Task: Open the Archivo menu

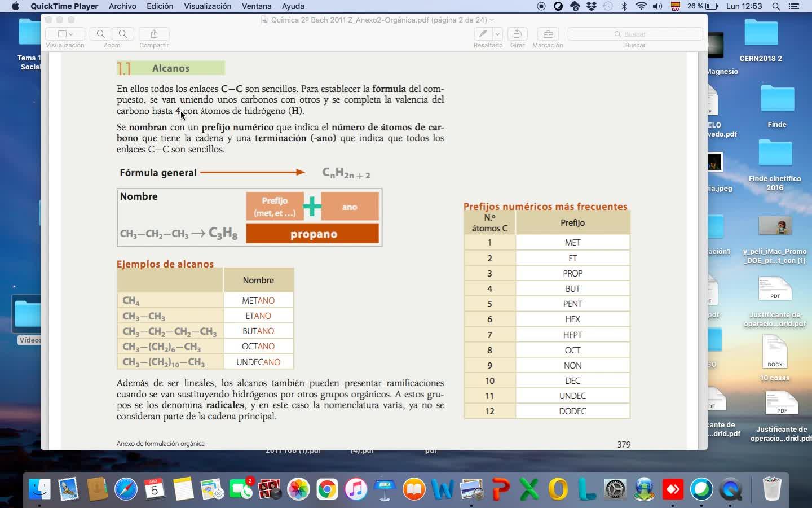Action: click(x=122, y=6)
